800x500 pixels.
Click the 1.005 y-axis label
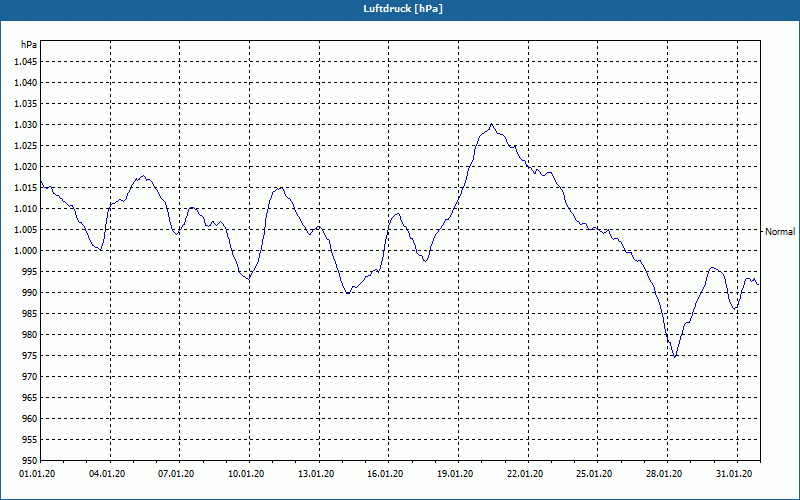point(26,230)
